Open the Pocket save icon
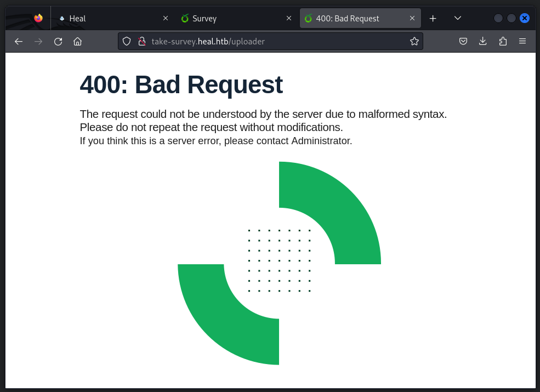 [x=463, y=41]
